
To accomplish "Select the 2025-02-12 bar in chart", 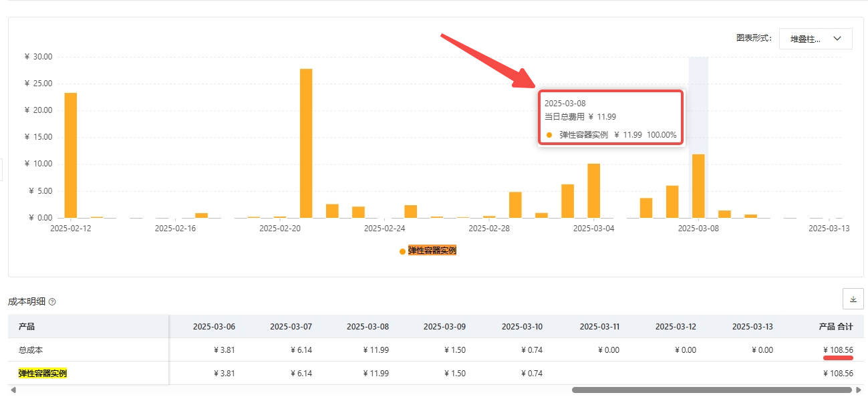I will point(70,155).
